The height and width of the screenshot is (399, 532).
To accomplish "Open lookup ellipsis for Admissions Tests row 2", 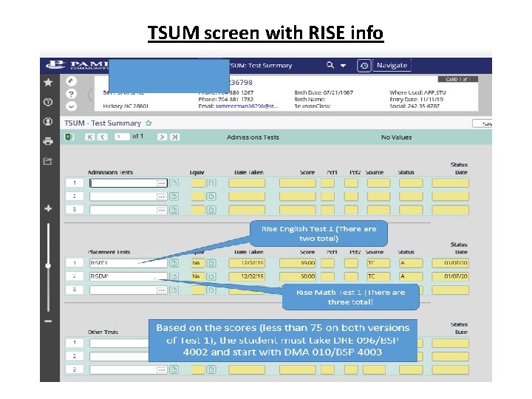I will coord(161,197).
